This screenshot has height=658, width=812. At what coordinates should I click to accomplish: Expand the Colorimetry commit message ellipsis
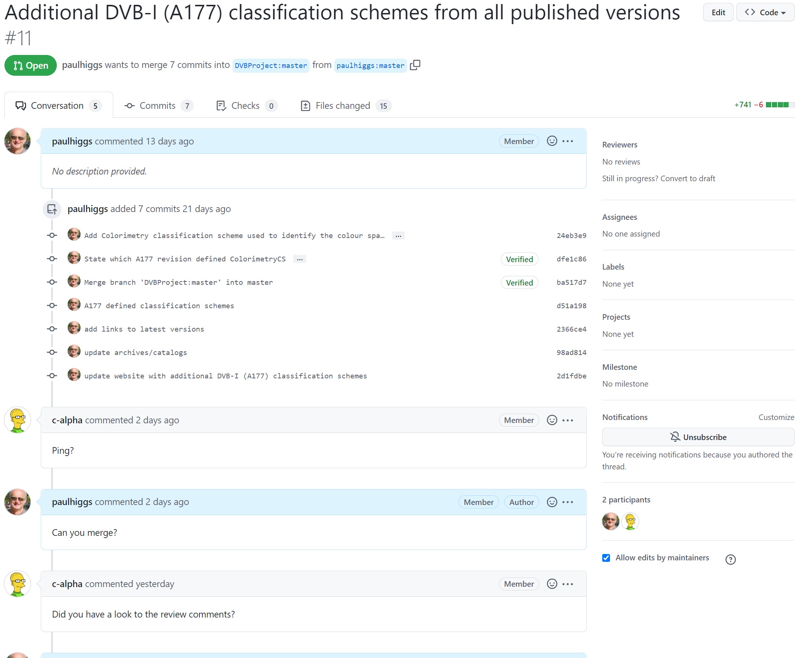[398, 235]
